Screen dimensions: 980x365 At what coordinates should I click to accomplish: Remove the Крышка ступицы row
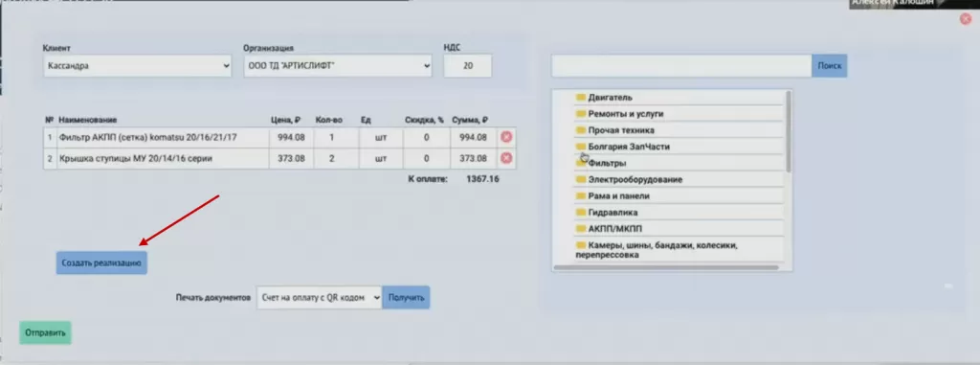506,158
